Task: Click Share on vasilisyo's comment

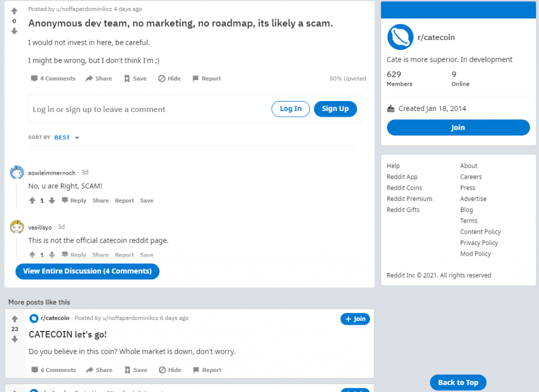Action: coord(101,255)
